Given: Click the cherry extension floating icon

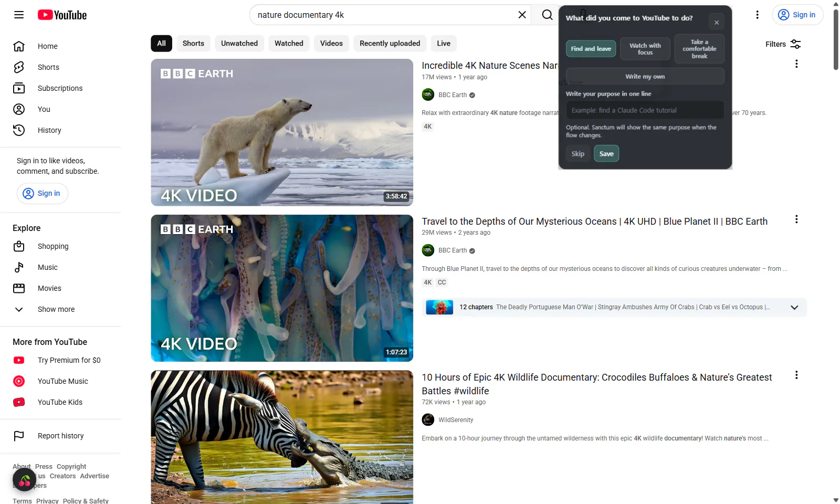Looking at the screenshot, I should pyautogui.click(x=24, y=479).
